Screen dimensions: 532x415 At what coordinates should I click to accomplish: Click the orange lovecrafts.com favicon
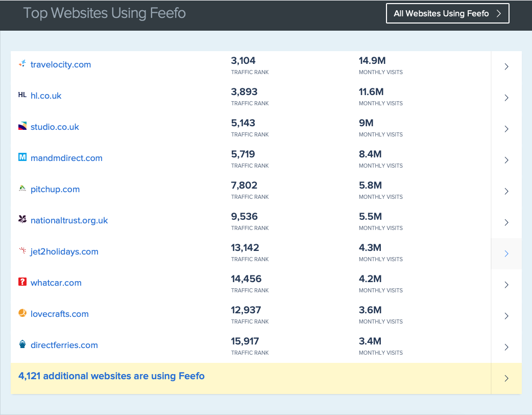pyautogui.click(x=22, y=313)
